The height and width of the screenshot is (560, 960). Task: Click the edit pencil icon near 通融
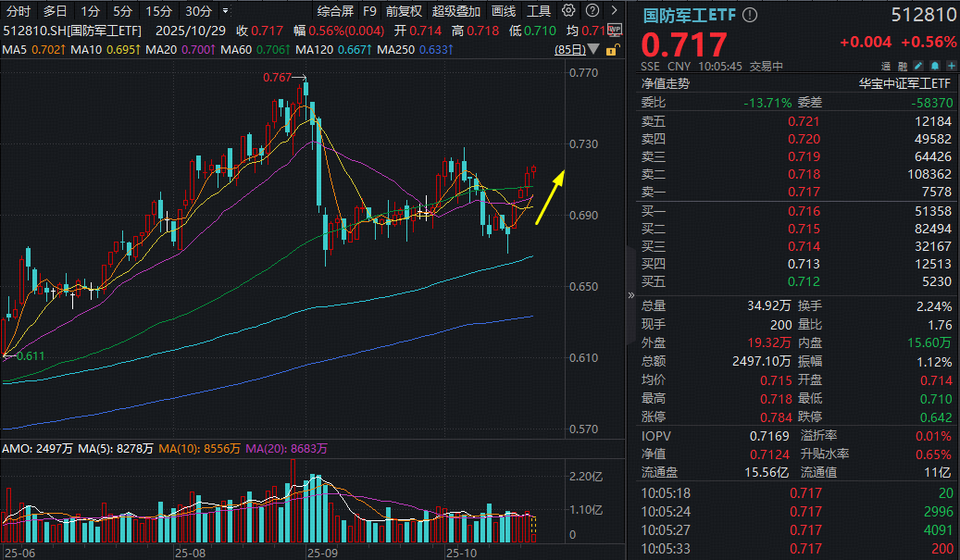(x=917, y=66)
